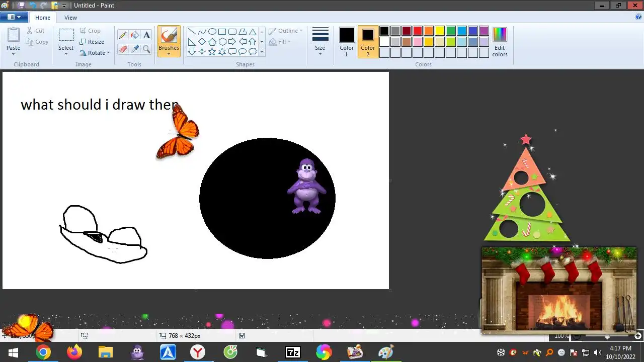Select the Diamond shape
644x362 pixels.
(x=202, y=41)
